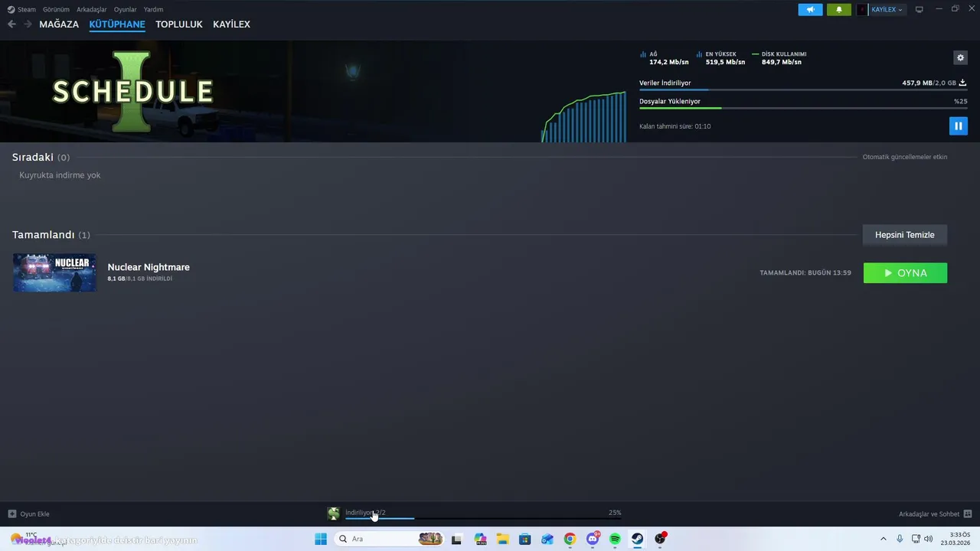Viewport: 980px width, 551px height.
Task: Open Discord from taskbar
Action: [x=593, y=539]
